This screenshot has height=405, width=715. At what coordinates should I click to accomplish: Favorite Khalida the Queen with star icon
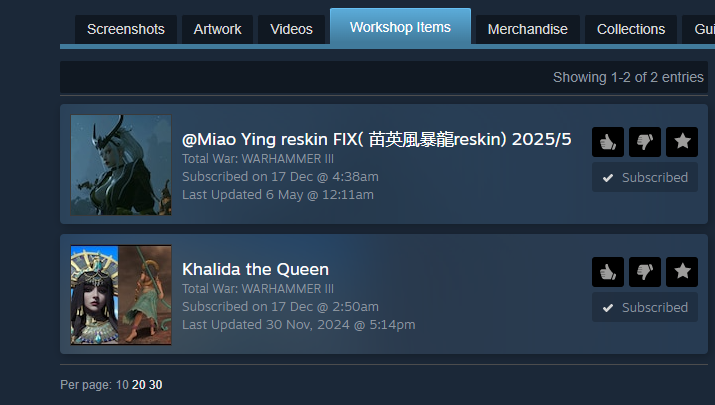pos(682,272)
